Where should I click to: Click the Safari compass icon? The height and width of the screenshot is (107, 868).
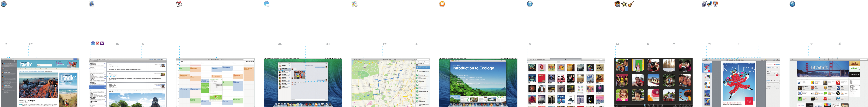(x=4, y=4)
